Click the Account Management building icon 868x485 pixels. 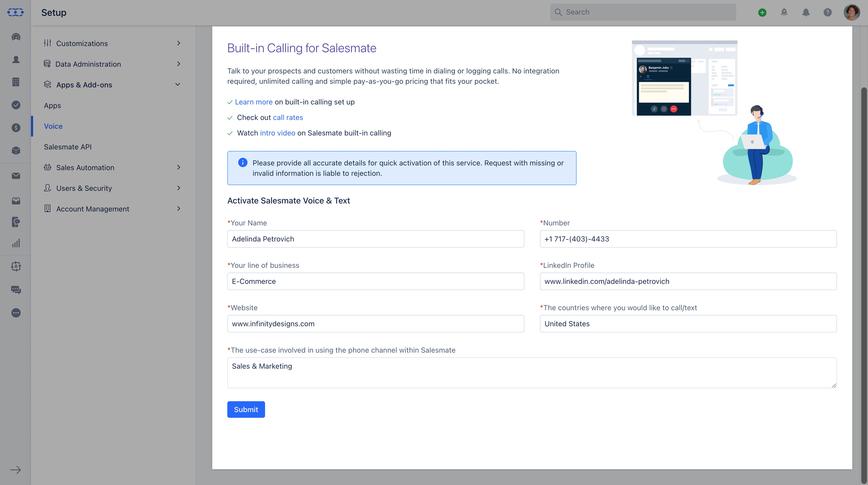point(48,208)
